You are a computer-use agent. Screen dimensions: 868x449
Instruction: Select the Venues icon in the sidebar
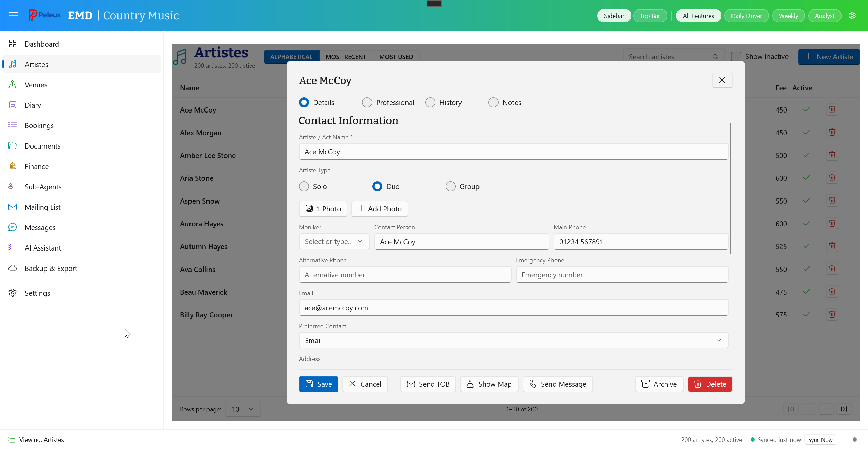13,84
